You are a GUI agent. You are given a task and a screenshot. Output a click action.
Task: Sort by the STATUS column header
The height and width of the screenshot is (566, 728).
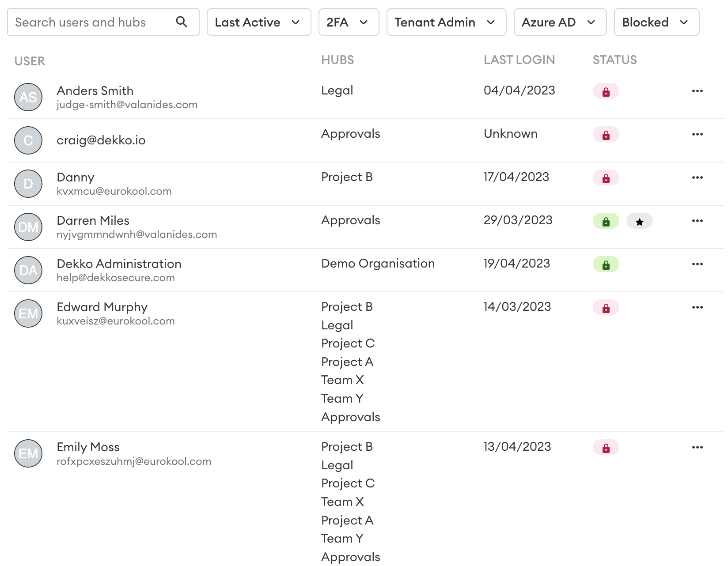pos(614,60)
